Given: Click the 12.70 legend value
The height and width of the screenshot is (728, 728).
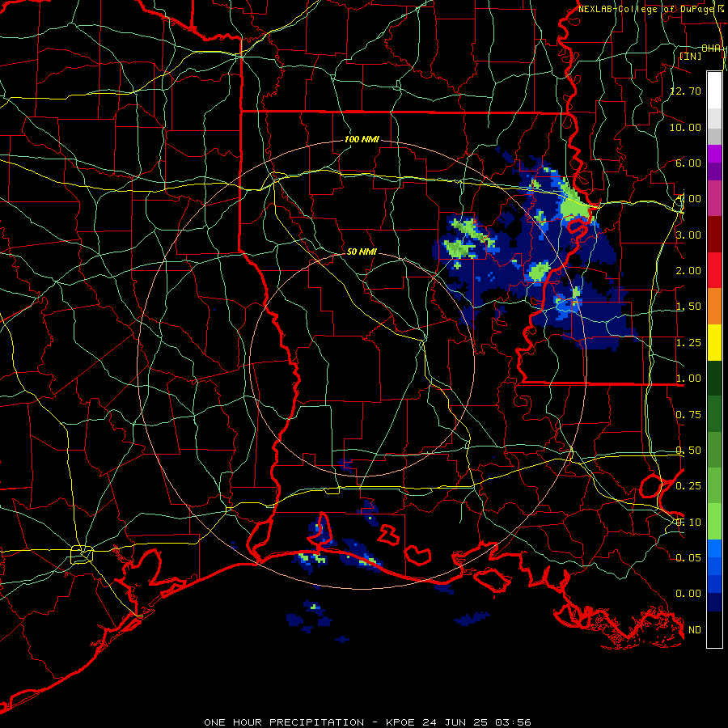Looking at the screenshot, I should (685, 91).
